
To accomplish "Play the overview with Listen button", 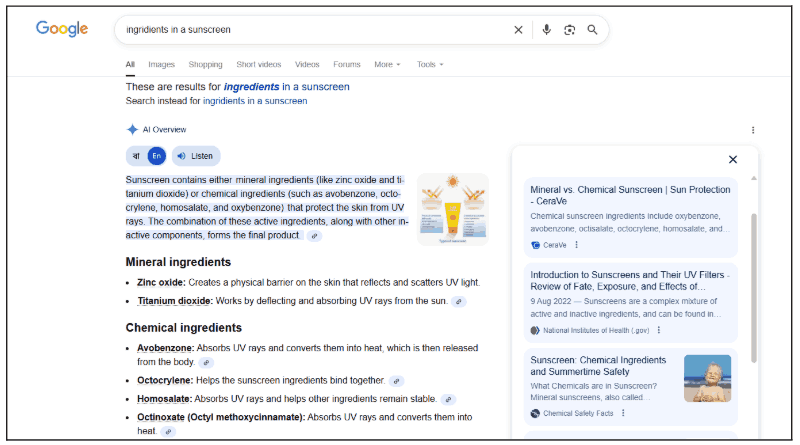I will 196,156.
